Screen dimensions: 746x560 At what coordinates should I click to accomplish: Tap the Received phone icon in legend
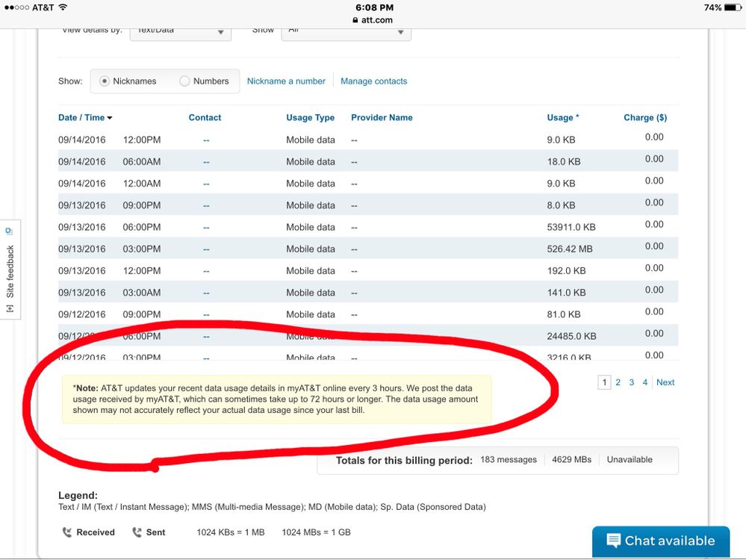tap(66, 532)
